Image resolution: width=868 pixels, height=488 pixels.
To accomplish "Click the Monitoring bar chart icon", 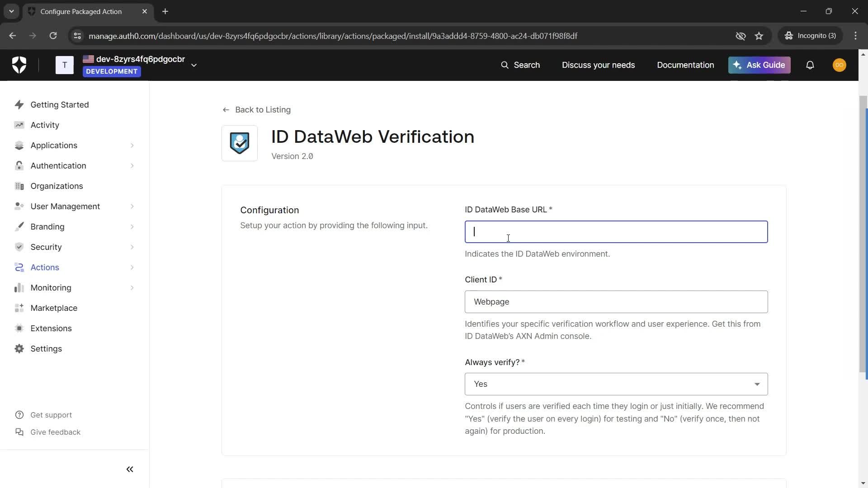I will point(19,288).
